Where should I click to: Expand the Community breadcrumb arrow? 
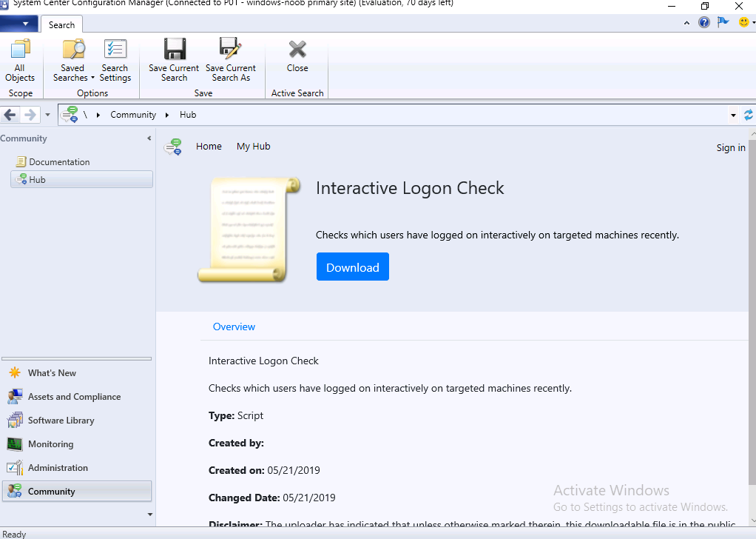point(167,115)
